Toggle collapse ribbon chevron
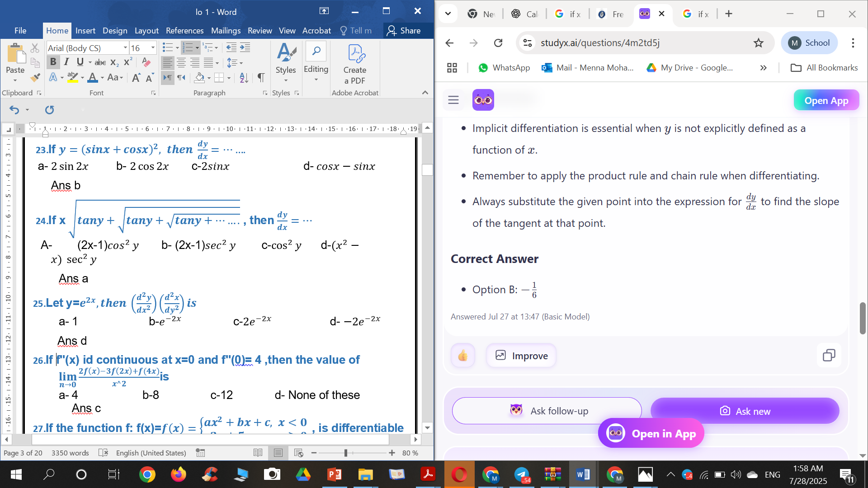 click(x=425, y=93)
